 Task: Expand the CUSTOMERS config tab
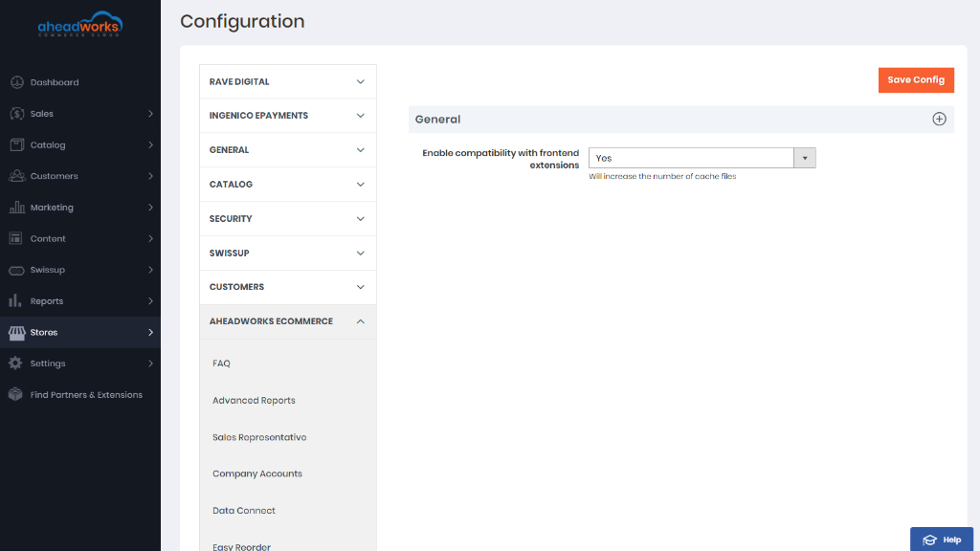287,287
